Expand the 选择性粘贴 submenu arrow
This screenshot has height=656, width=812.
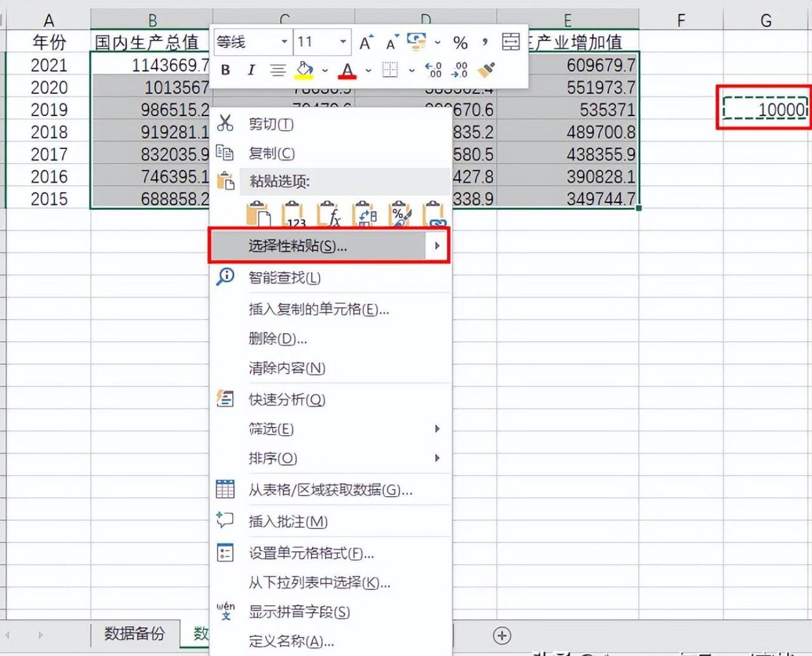[437, 246]
